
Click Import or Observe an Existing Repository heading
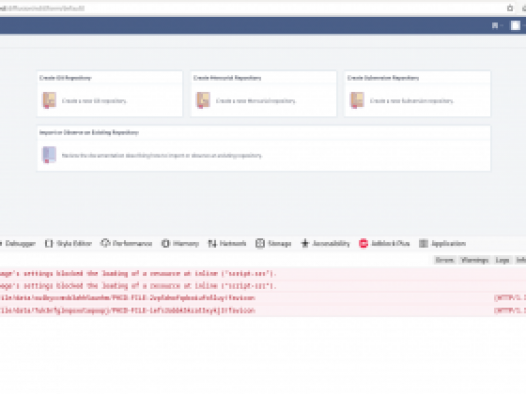[x=89, y=132]
